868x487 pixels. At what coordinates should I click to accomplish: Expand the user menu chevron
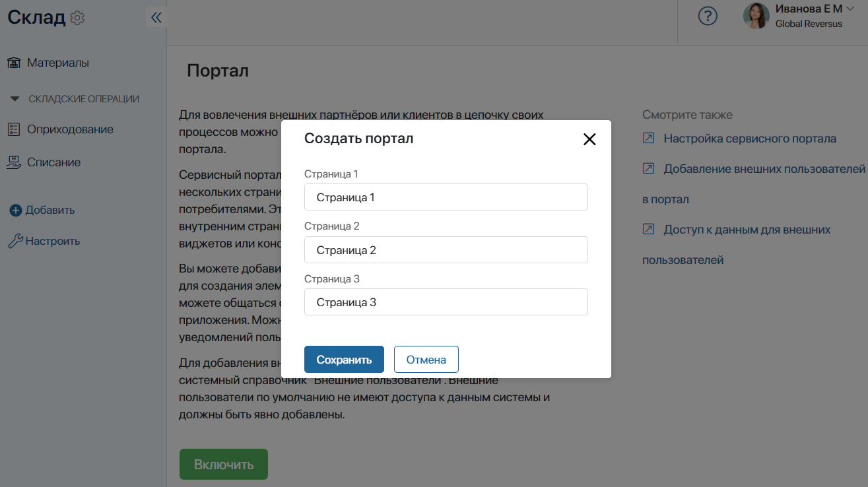(850, 9)
